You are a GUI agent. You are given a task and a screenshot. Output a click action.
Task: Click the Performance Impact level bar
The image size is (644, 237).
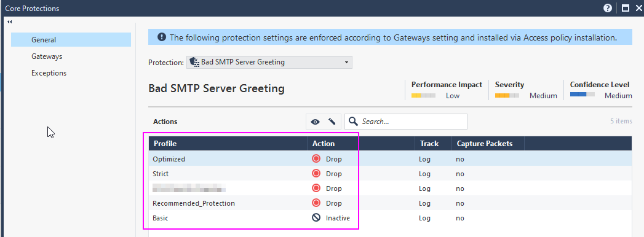point(423,96)
